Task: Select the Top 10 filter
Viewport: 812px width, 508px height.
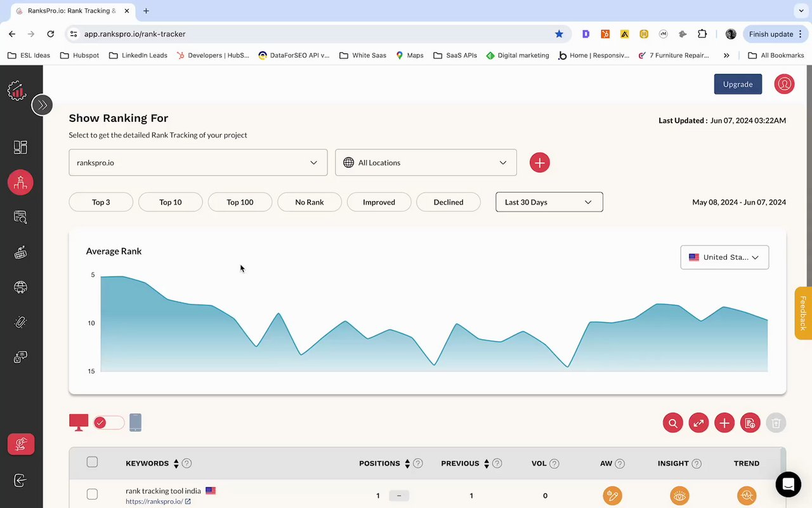Action: click(171, 202)
